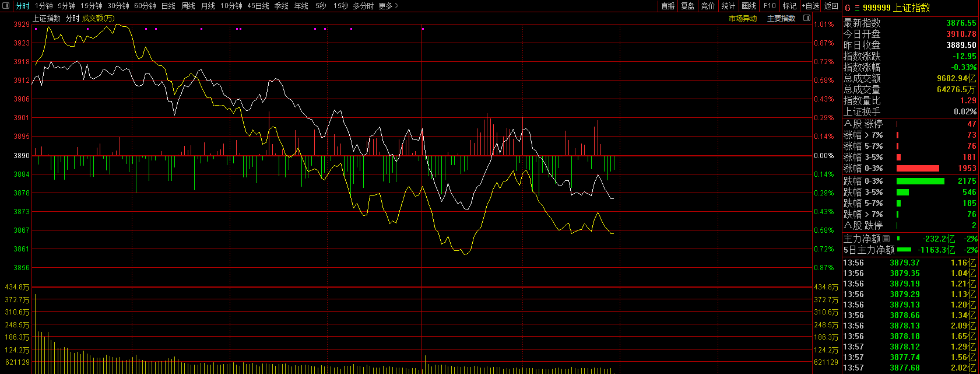Toggle right info panel icon beside 主要指数
The width and height of the screenshot is (980, 374).
tap(807, 18)
